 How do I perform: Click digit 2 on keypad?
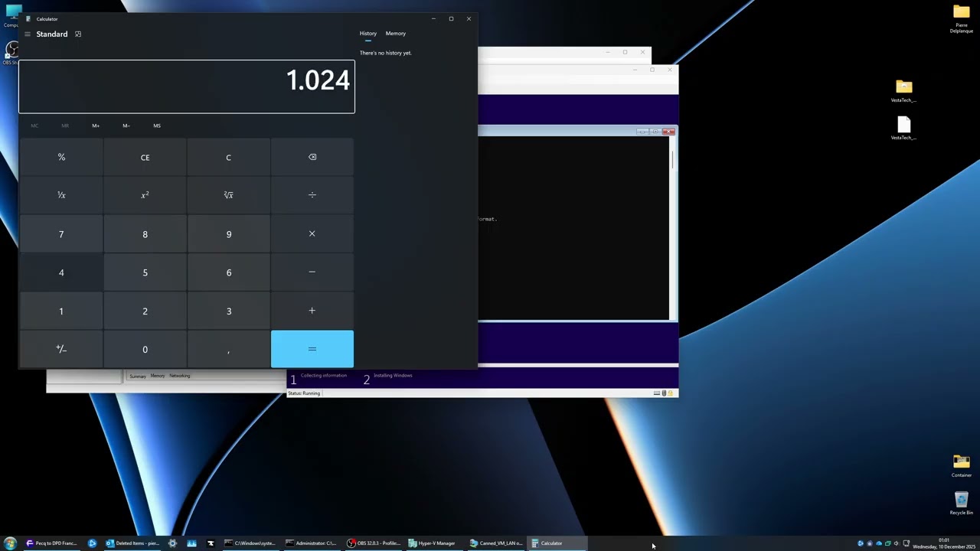[x=145, y=311]
